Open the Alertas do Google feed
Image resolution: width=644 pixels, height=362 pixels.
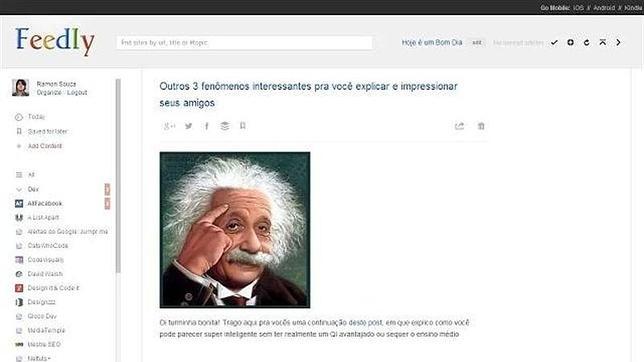click(68, 232)
